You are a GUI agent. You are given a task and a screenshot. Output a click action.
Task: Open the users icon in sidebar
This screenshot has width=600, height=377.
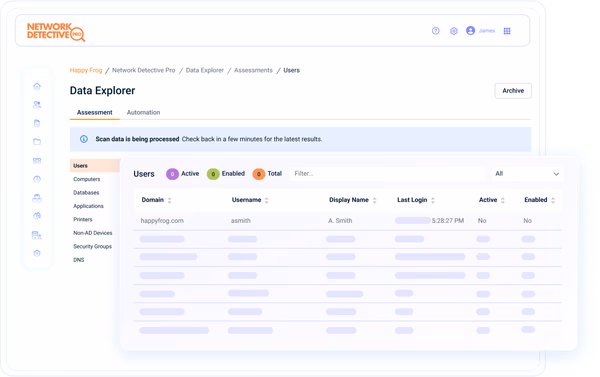(37, 104)
